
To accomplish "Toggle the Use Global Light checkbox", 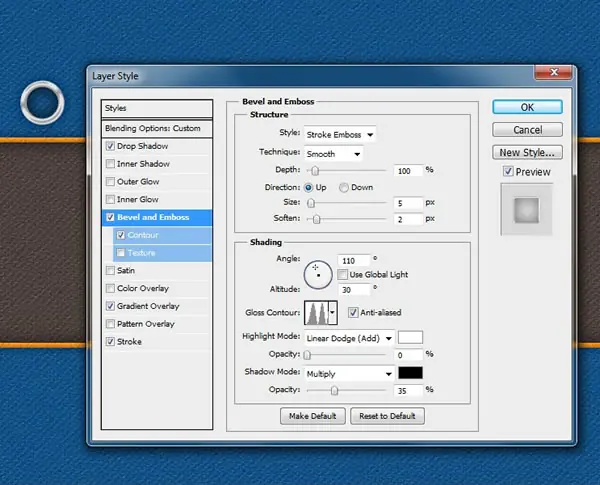I will 342,274.
